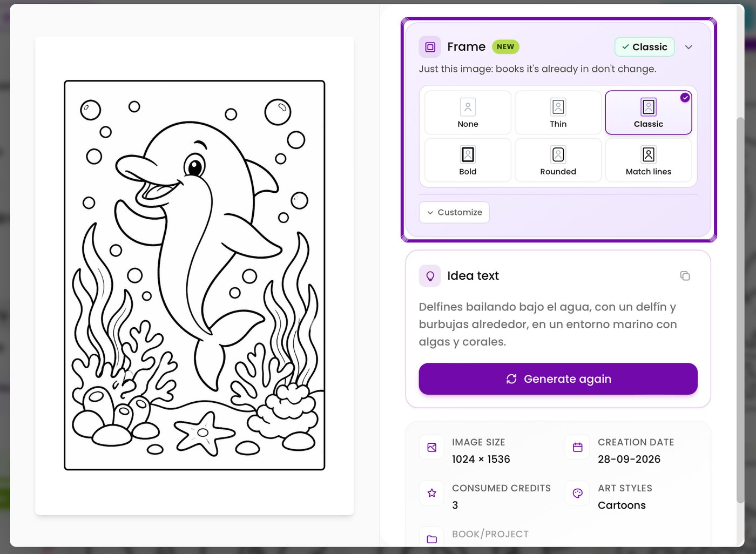Viewport: 756px width, 554px height.
Task: Click the NEW badge next to Frame
Action: click(x=505, y=47)
